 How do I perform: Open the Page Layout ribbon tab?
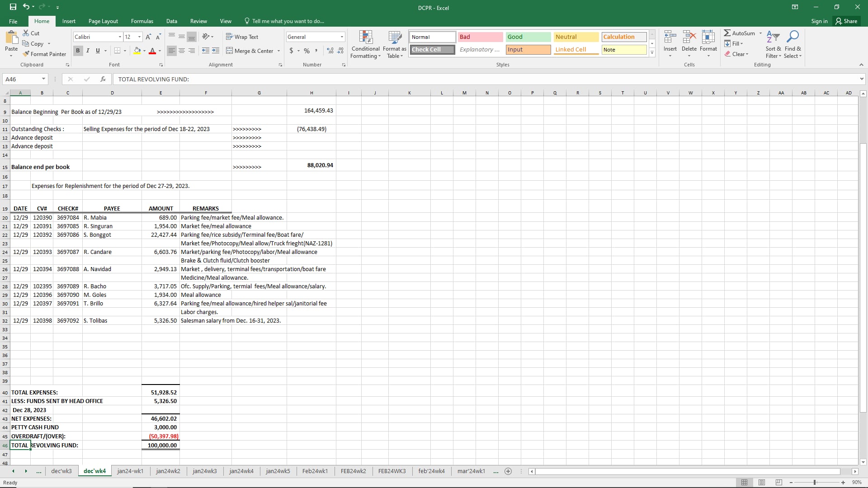coord(103,21)
